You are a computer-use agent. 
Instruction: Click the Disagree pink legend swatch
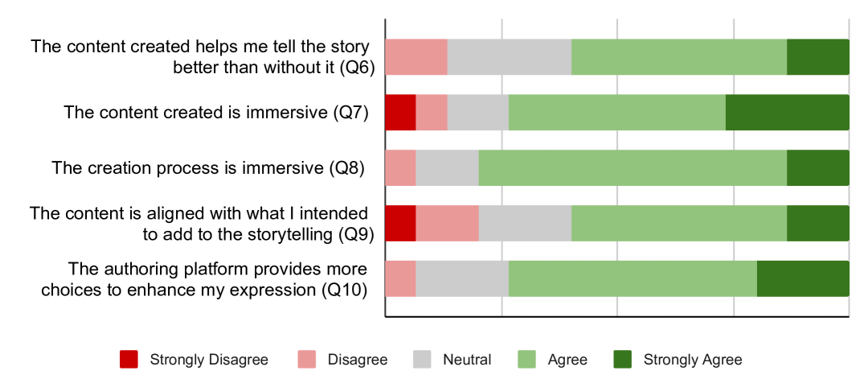pyautogui.click(x=307, y=360)
